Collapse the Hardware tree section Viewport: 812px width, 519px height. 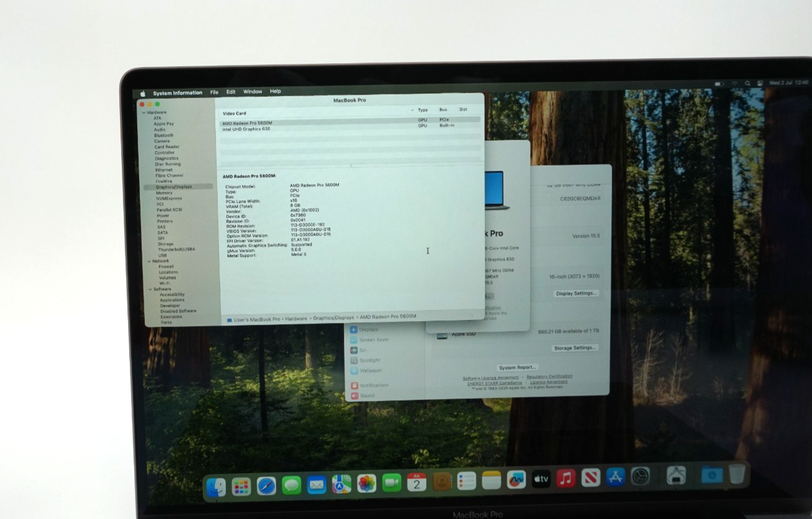coord(144,113)
